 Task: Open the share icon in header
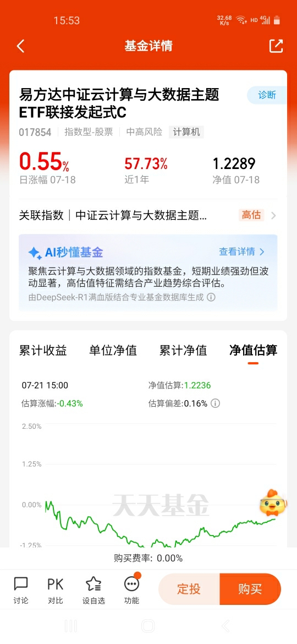276,46
